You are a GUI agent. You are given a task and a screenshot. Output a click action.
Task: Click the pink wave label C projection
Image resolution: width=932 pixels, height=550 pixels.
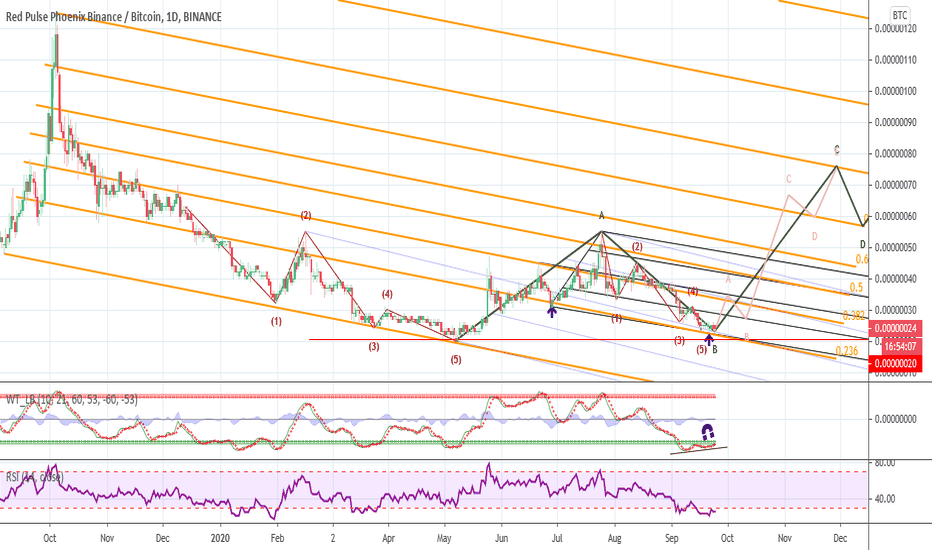tap(789, 179)
